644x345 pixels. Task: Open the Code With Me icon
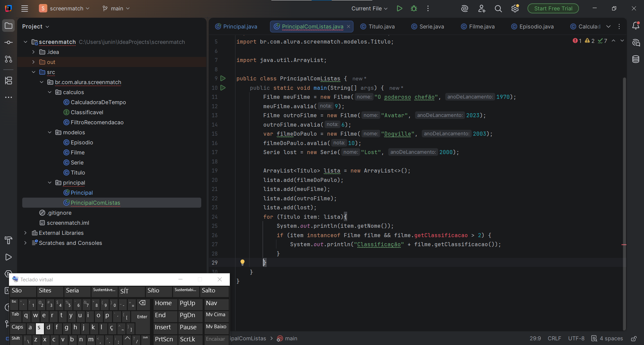pos(482,9)
